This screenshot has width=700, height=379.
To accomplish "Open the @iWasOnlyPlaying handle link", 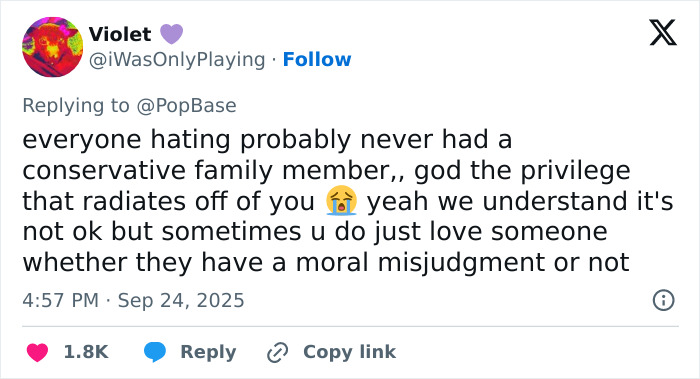I will pos(177,60).
